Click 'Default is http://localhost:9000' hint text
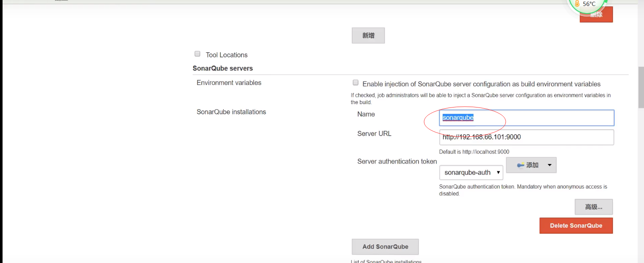This screenshot has width=644, height=263. 474,152
